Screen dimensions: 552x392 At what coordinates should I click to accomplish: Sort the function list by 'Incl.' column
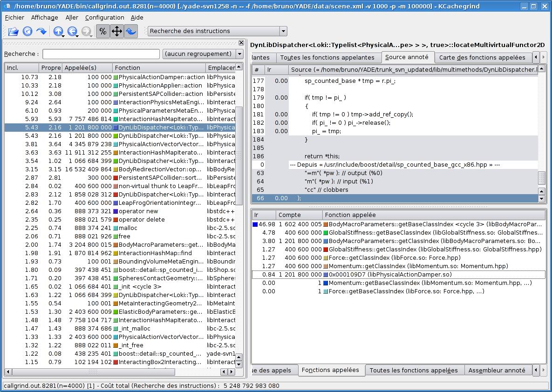tap(21, 68)
